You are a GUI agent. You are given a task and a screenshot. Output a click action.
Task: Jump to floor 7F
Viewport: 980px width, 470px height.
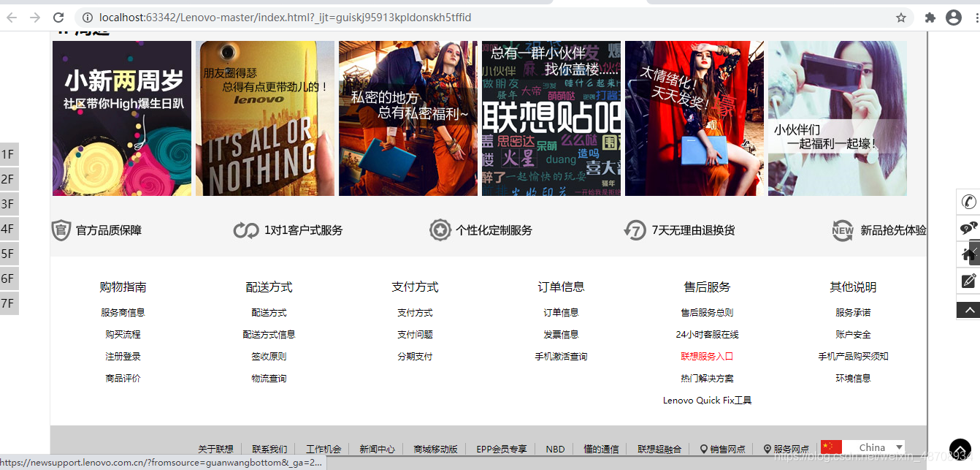pos(9,303)
